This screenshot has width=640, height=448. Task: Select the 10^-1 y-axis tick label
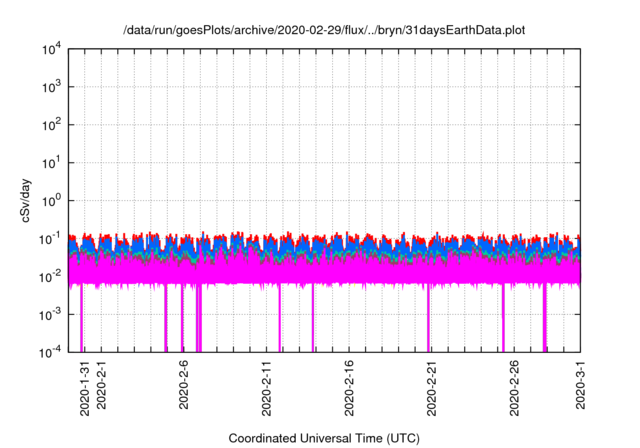[x=51, y=239]
